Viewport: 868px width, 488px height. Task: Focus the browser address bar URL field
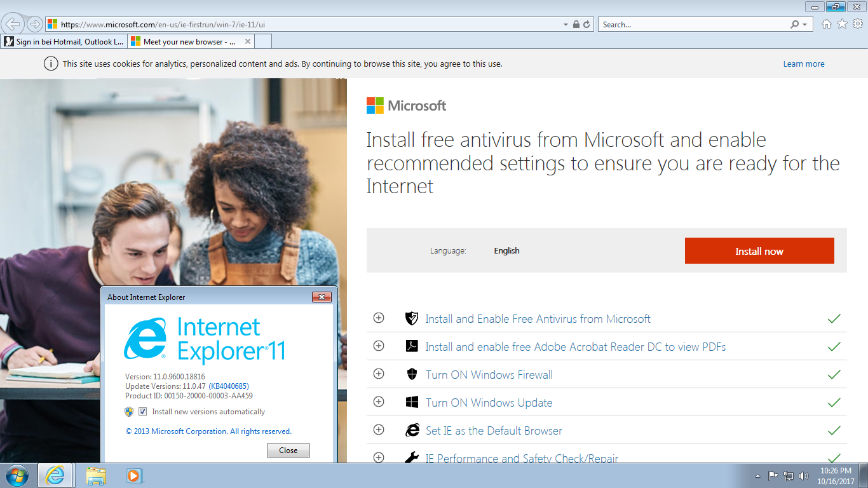click(305, 25)
